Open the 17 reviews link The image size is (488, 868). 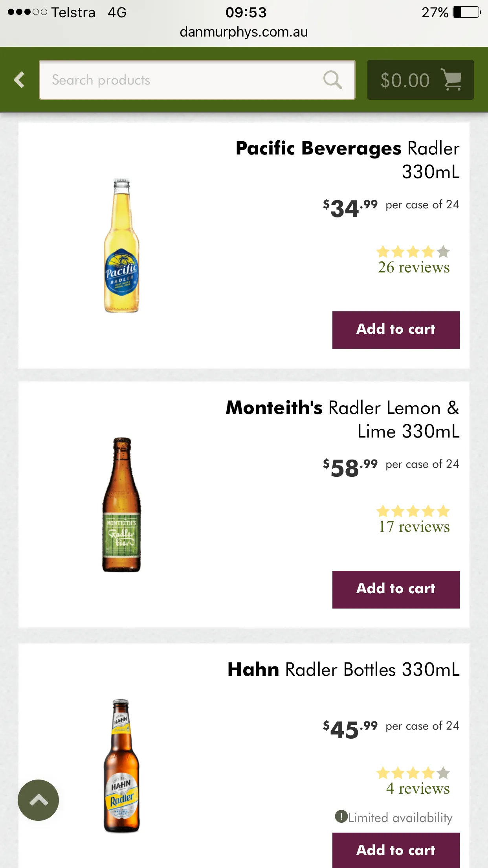point(414,527)
